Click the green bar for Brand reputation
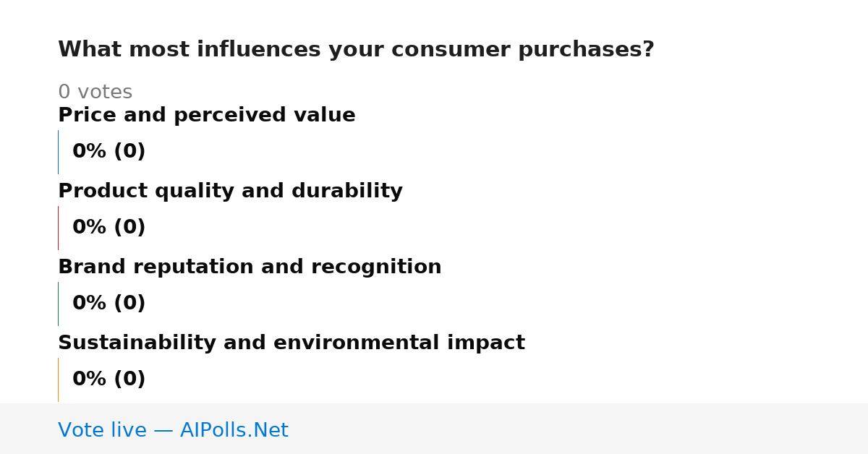Viewport: 868px width, 454px height. [x=58, y=304]
